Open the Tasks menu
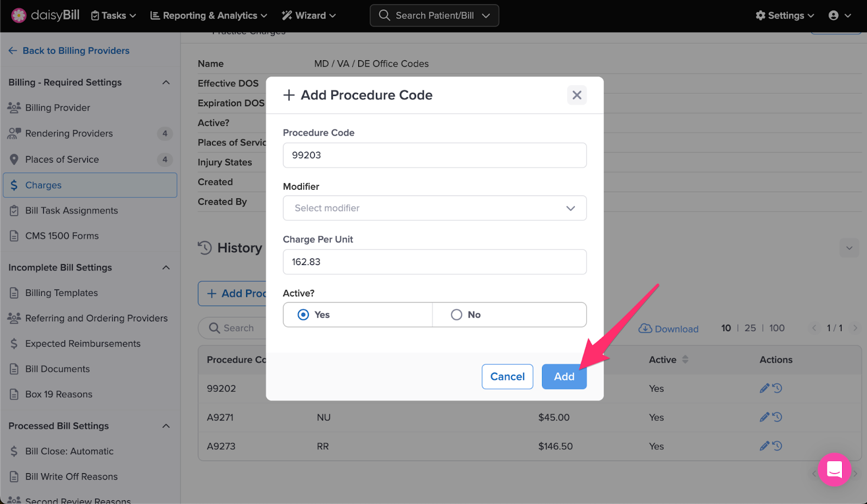Viewport: 867px width, 504px height. (113, 15)
